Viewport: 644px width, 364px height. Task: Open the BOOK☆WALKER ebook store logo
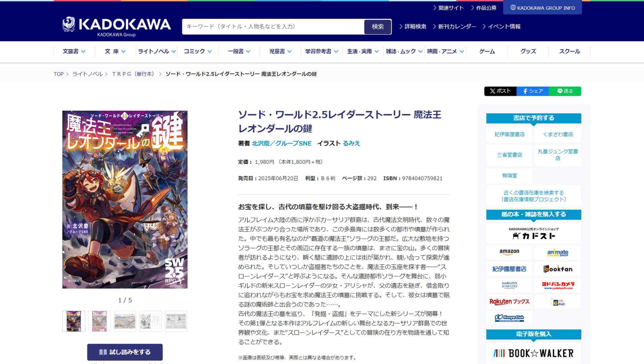pyautogui.click(x=533, y=353)
